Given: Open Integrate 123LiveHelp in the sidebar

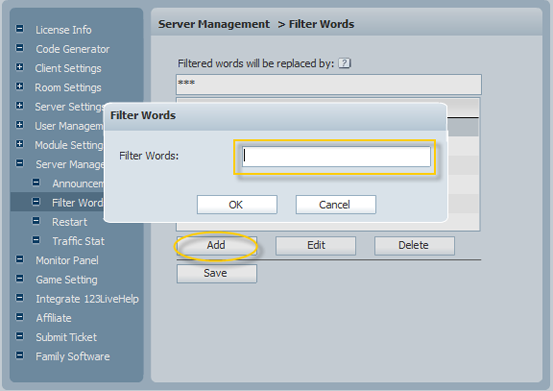Looking at the screenshot, I should tap(87, 299).
